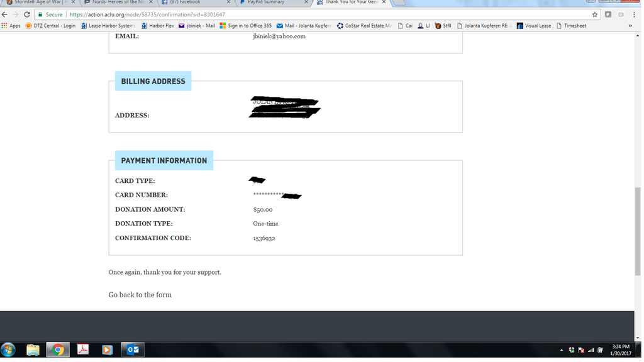Open the DTZ Central - Login bookmark
Screen dimensions: 644x362
50,25
